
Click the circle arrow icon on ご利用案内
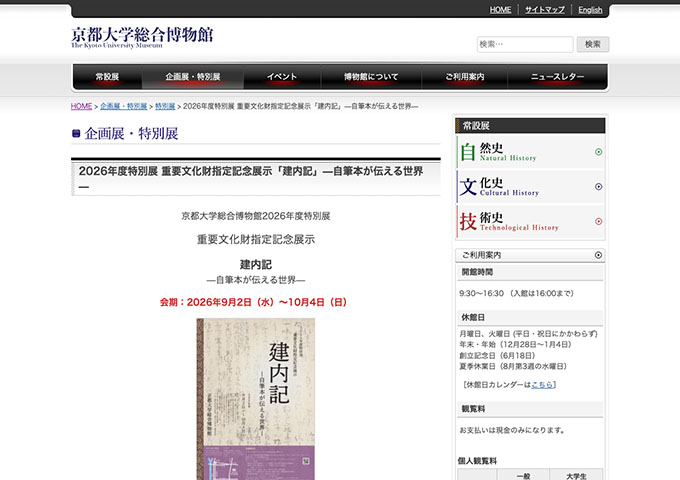point(598,255)
